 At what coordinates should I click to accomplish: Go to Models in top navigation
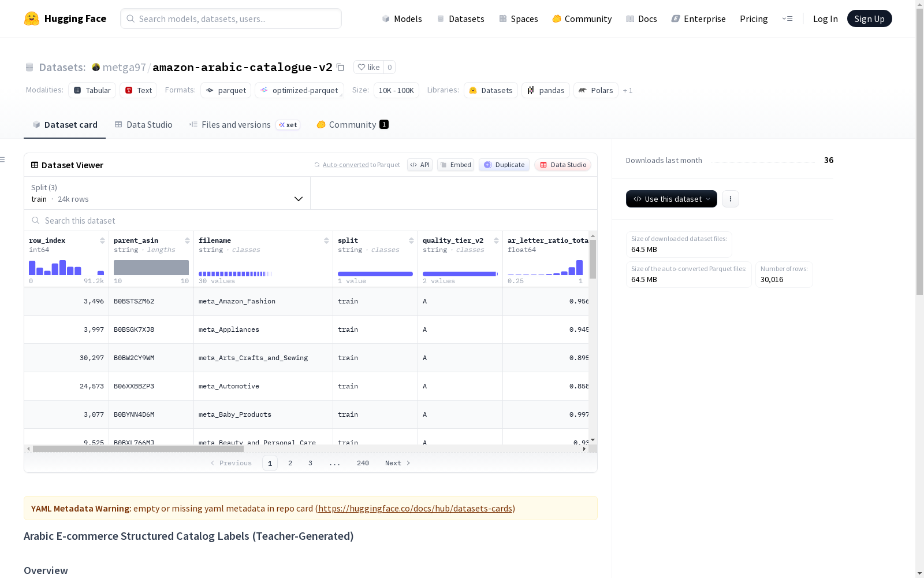tap(402, 18)
